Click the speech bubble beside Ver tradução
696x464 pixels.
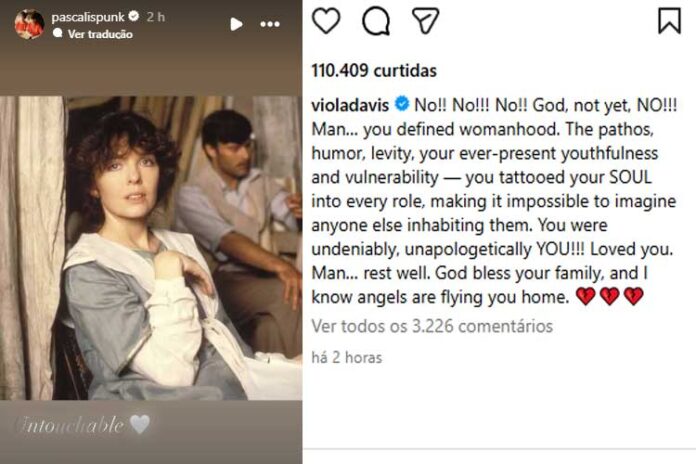click(58, 33)
